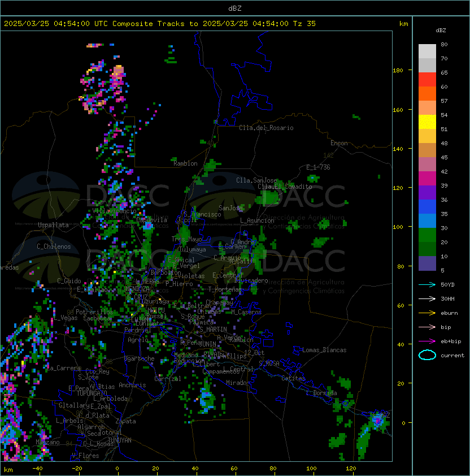This screenshot has height=476, width=470.
Task: Click the Agrelo place label
Action: coord(138,340)
